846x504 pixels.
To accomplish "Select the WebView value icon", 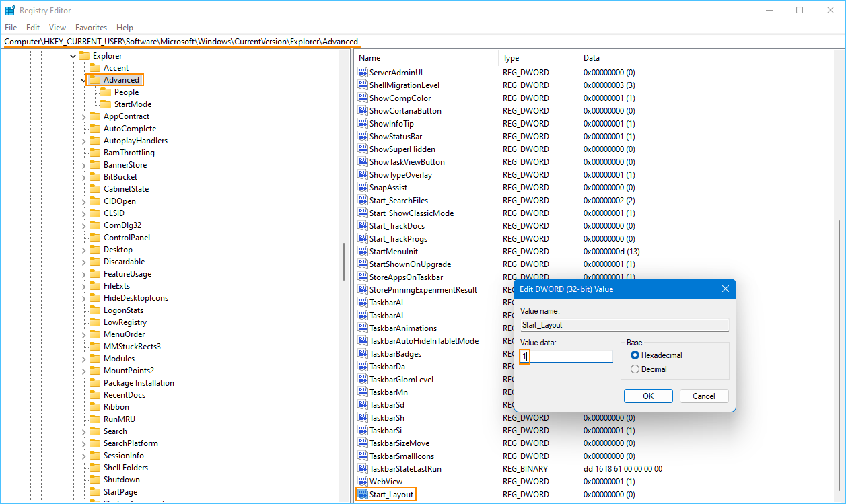I will pos(363,482).
